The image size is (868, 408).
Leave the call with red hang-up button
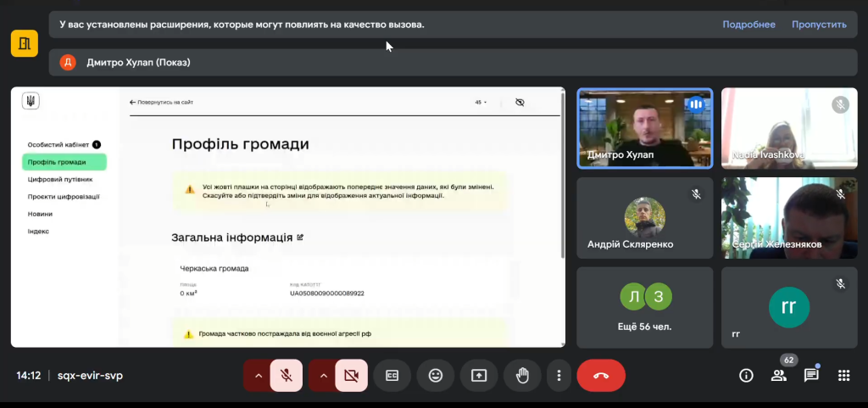601,375
